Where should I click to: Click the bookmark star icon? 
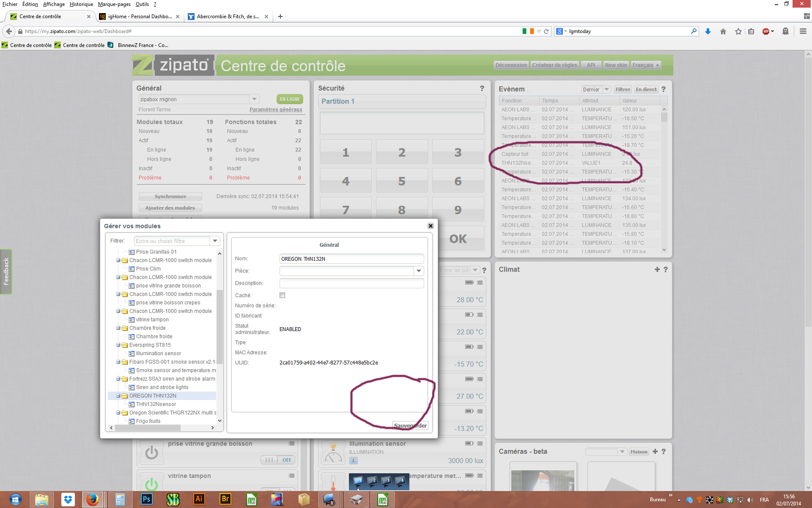click(x=738, y=31)
